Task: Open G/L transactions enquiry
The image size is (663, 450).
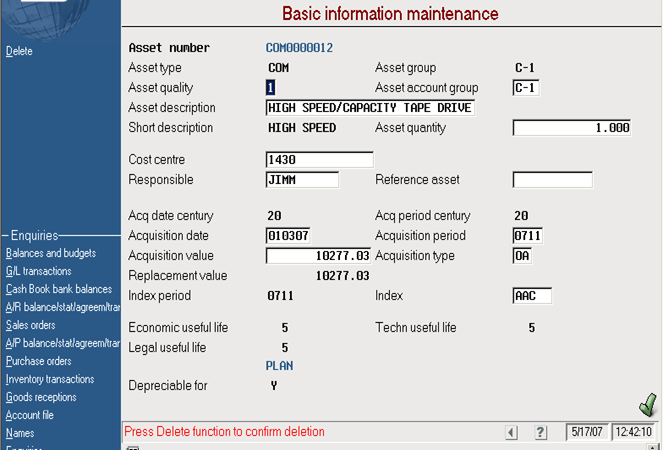Action: (38, 271)
